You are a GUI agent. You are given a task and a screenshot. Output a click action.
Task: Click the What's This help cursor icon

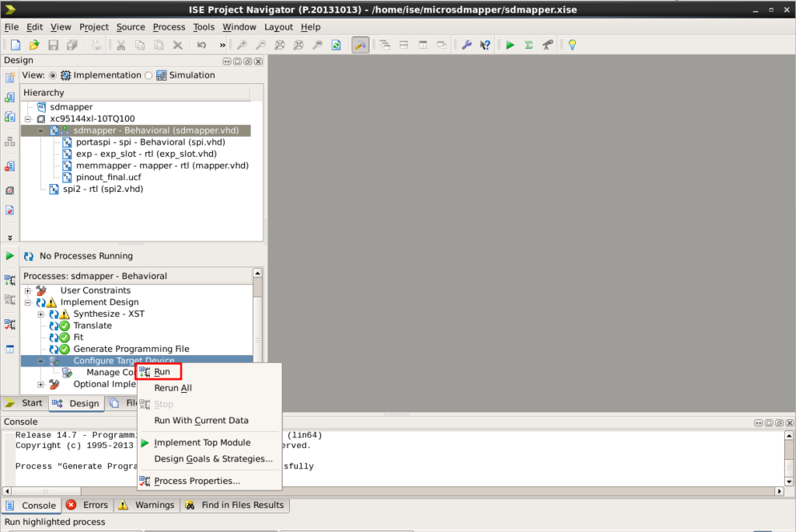(485, 45)
